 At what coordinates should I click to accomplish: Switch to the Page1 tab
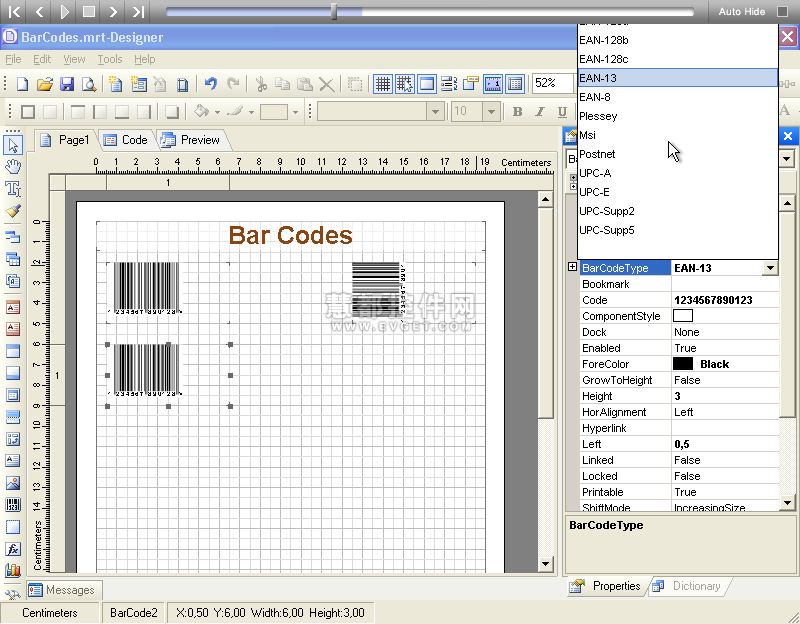click(65, 140)
